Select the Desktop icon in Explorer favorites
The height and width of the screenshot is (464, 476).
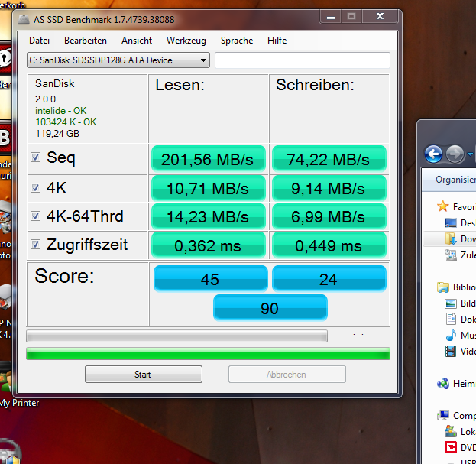tap(451, 223)
